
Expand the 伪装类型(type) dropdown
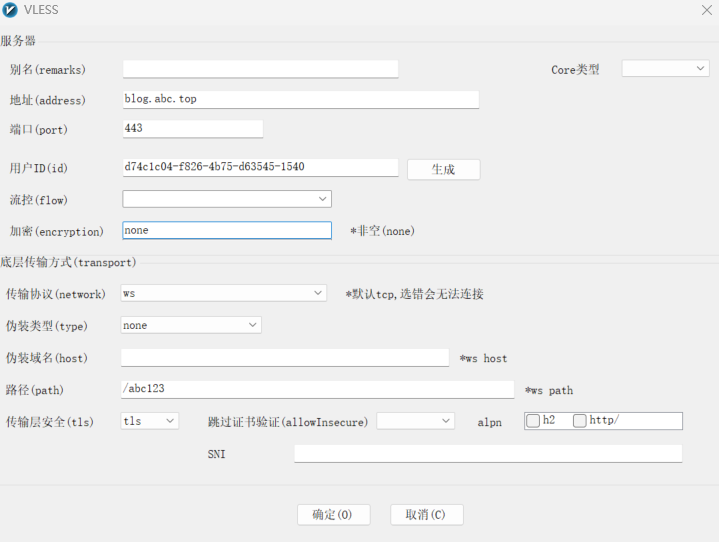(190, 325)
